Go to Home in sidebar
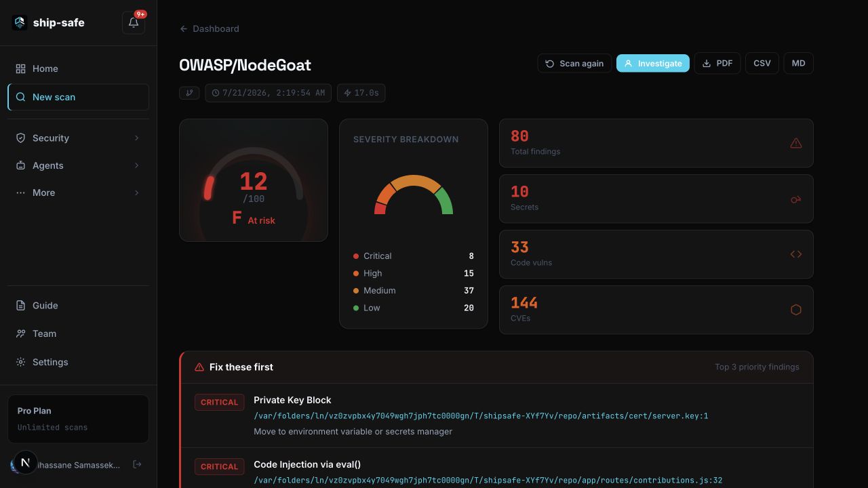Image resolution: width=868 pixels, height=488 pixels. pyautogui.click(x=78, y=68)
